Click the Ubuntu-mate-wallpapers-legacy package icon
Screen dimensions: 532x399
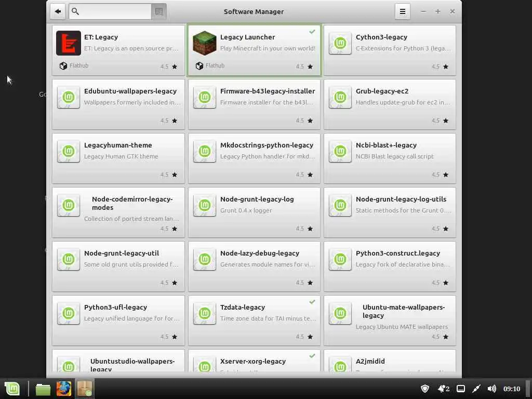pos(340,313)
